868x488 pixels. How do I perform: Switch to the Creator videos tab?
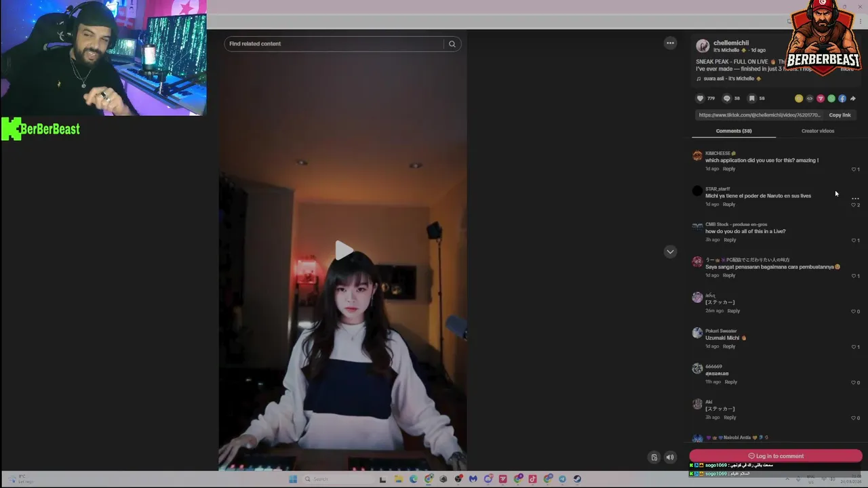818,131
